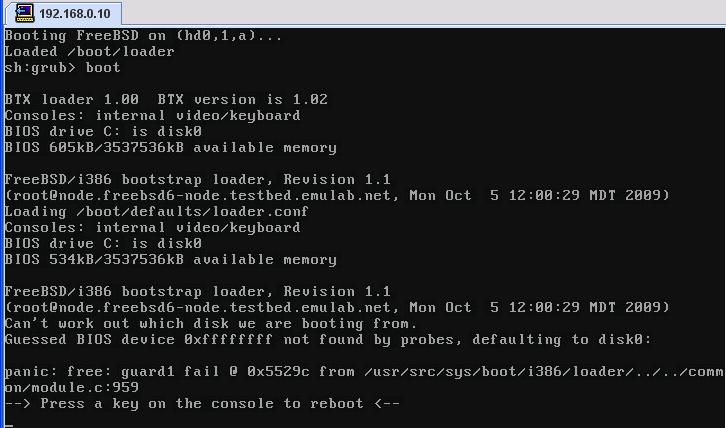Click the empty tab bar area beside the tab
The image size is (726, 428).
[x=424, y=12]
